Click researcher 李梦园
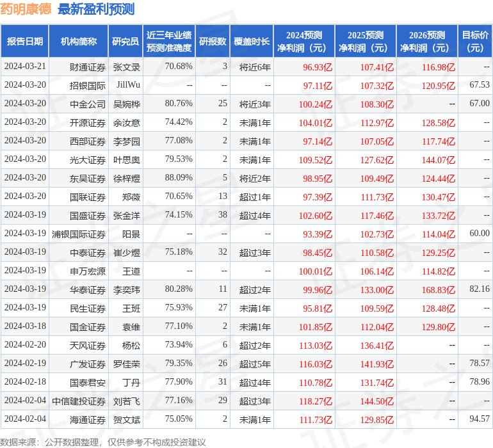The height and width of the screenshot is (448, 493). click(x=126, y=141)
